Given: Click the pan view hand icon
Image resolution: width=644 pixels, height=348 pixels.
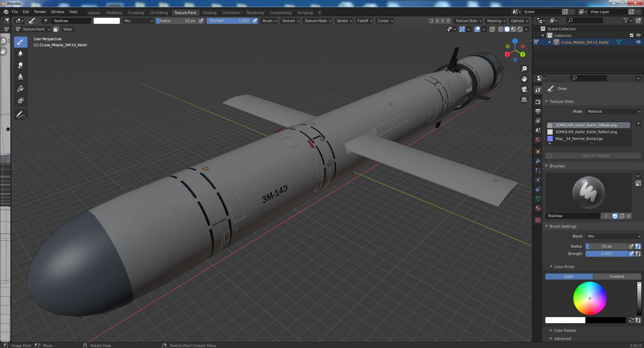Looking at the screenshot, I should pyautogui.click(x=524, y=79).
